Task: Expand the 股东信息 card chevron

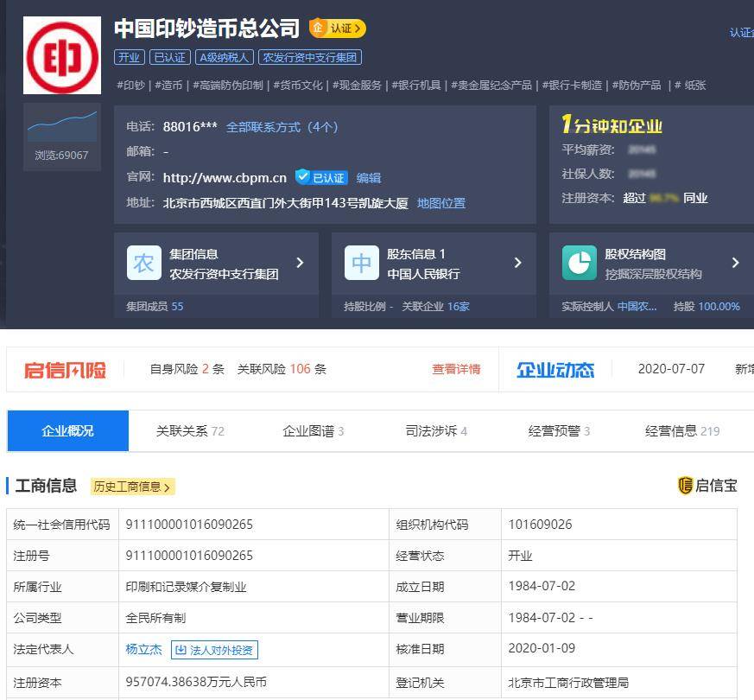Action: [x=518, y=263]
